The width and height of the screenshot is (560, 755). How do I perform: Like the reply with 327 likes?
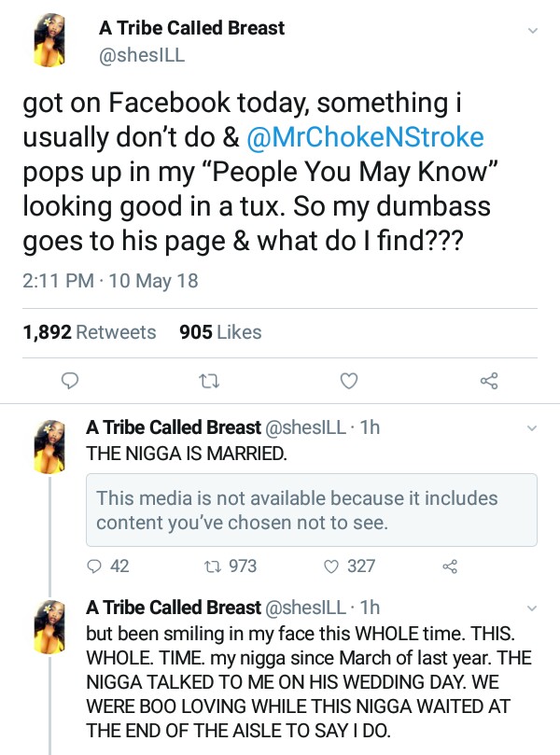coord(330,566)
